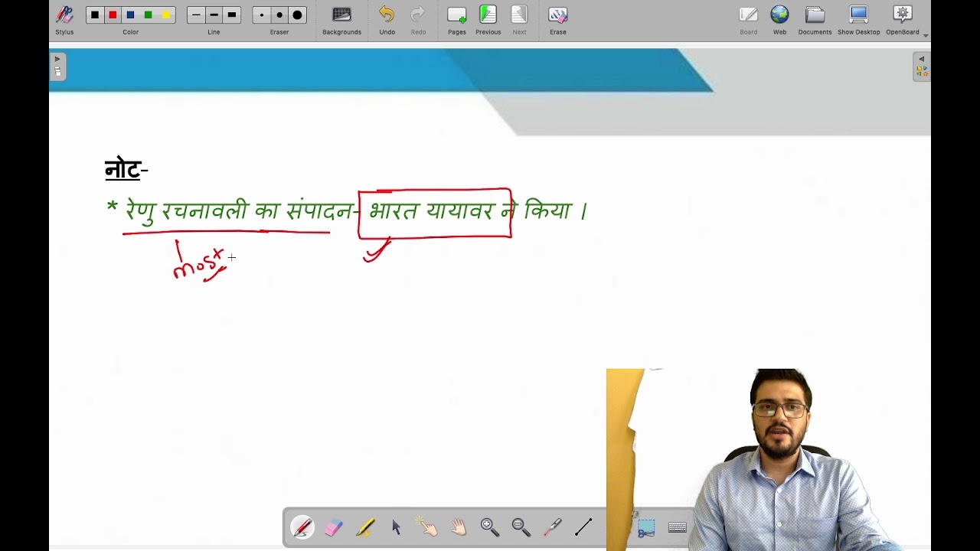The height and width of the screenshot is (551, 980).
Task: Select the Hand scroll page tool
Action: (459, 527)
